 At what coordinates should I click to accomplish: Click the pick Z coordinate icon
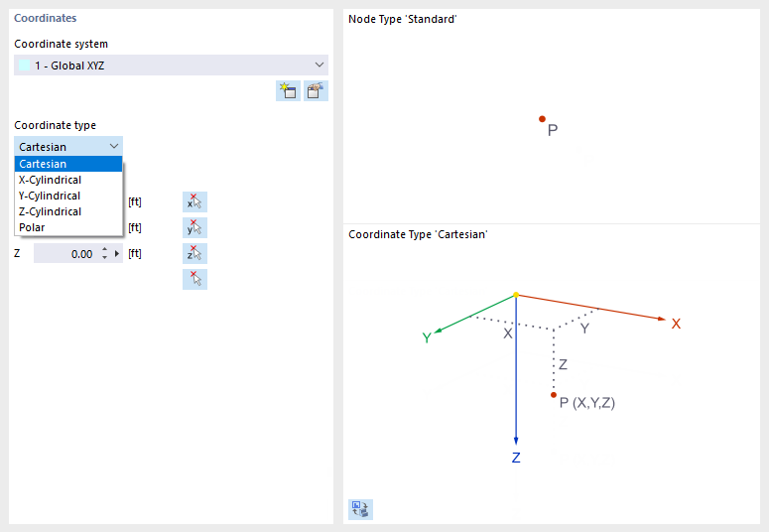[x=194, y=254]
